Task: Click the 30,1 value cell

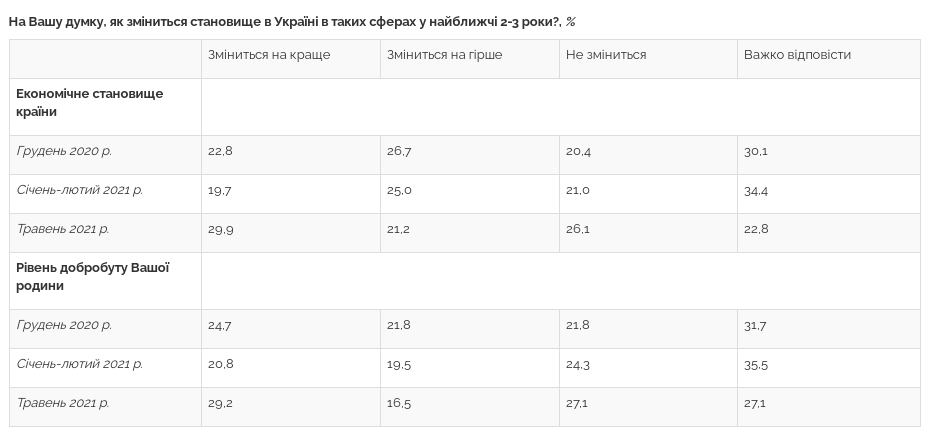Action: (x=755, y=151)
